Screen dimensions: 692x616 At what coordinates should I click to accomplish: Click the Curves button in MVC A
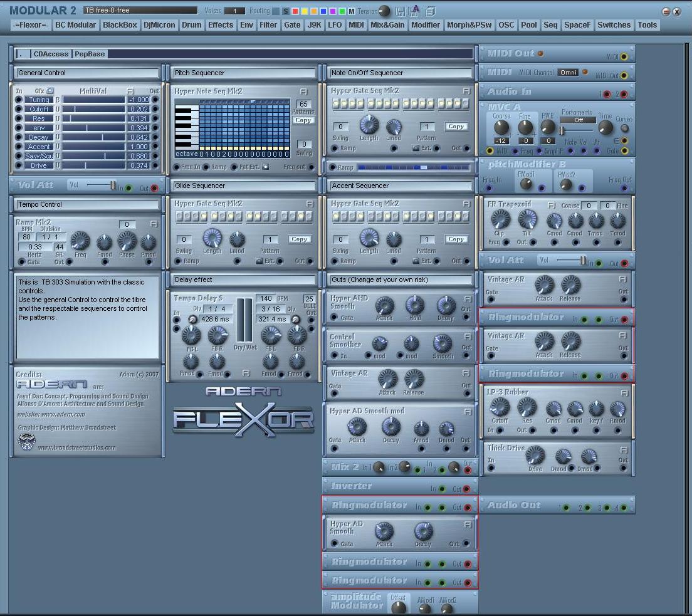pos(624,128)
